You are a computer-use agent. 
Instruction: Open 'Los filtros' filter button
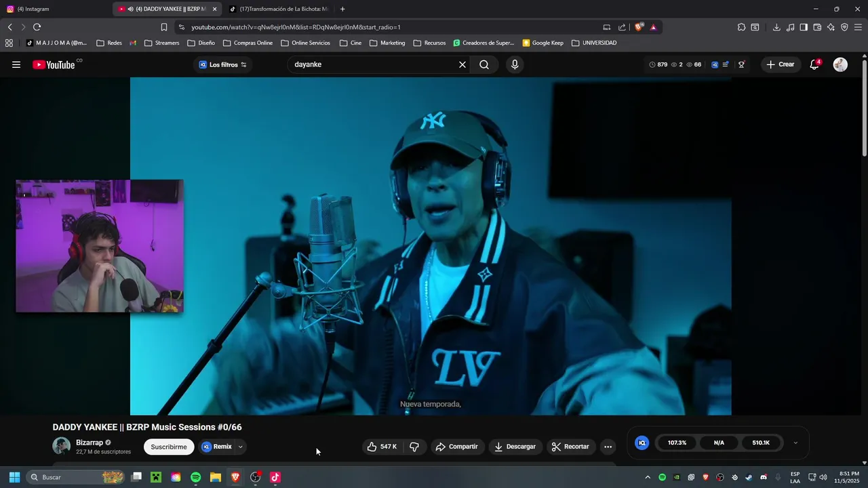pos(223,64)
